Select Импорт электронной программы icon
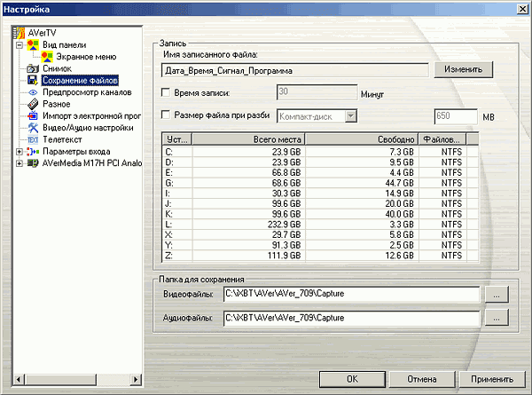 tap(33, 115)
